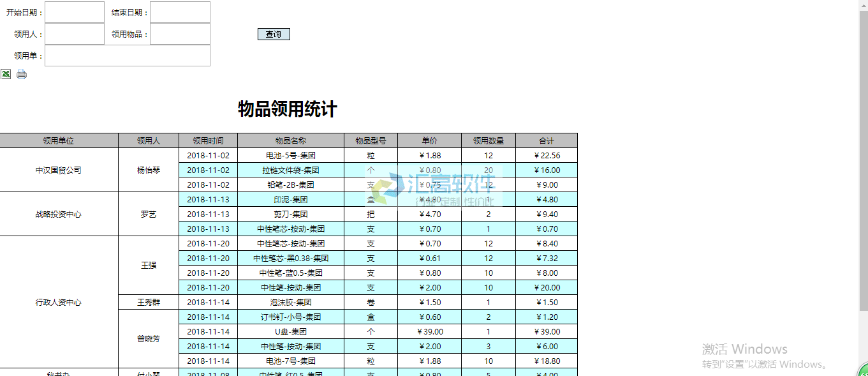Click the U盘-集团 item row
The image size is (868, 376).
[x=291, y=332]
